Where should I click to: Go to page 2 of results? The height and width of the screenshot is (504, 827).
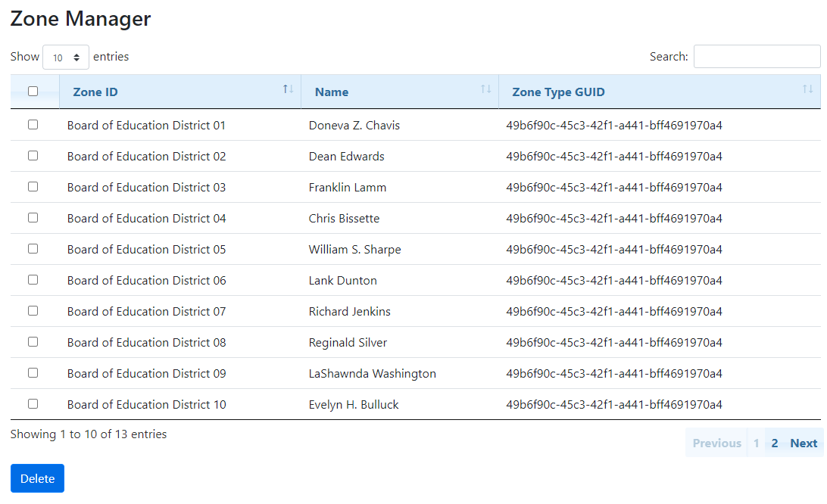pyautogui.click(x=774, y=443)
